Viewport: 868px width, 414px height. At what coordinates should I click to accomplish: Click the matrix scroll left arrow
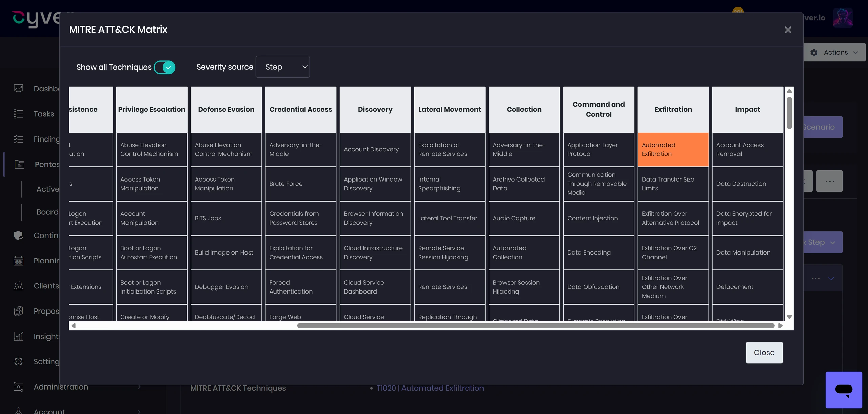pyautogui.click(x=73, y=326)
